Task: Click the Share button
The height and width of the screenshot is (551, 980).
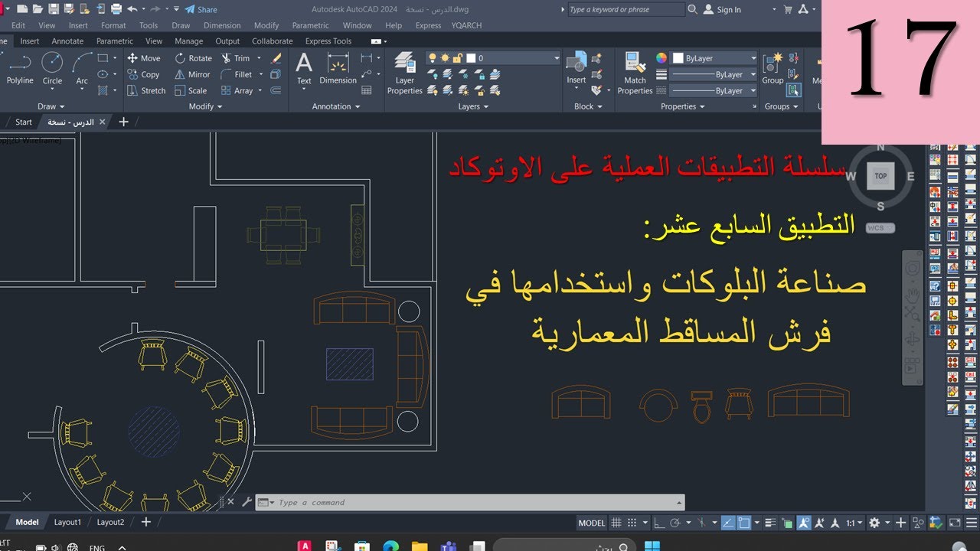Action: point(202,9)
